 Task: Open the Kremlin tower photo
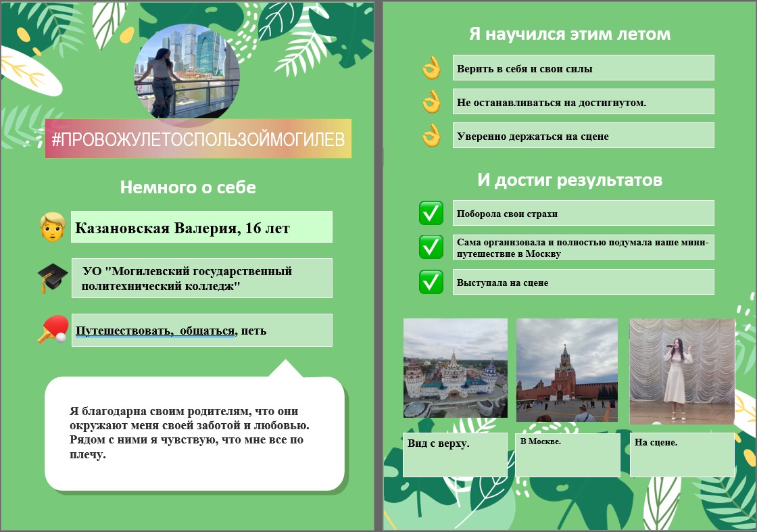tap(567, 370)
